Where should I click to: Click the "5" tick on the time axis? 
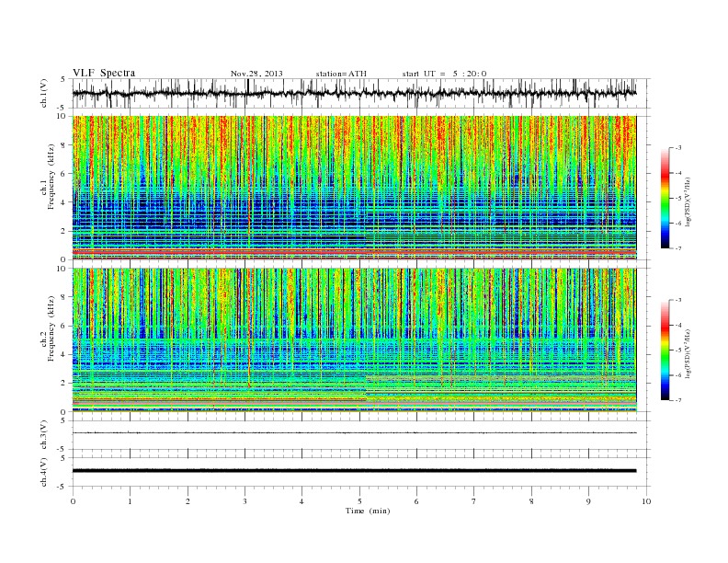[x=359, y=501]
